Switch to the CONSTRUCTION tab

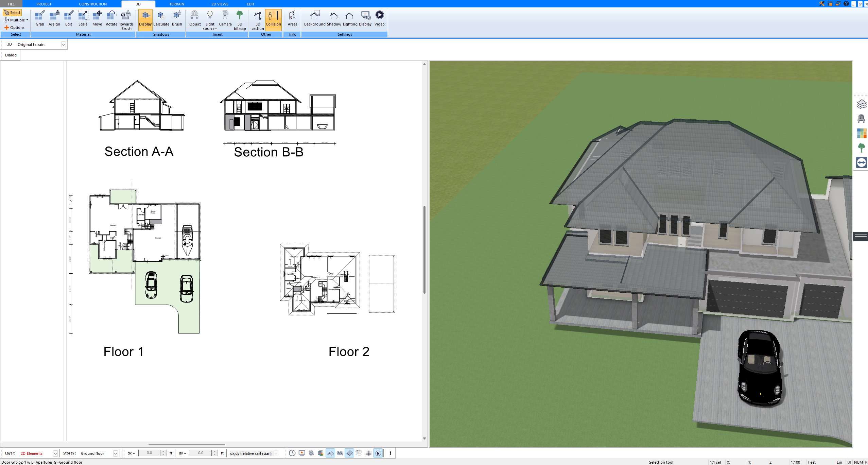[x=92, y=4]
